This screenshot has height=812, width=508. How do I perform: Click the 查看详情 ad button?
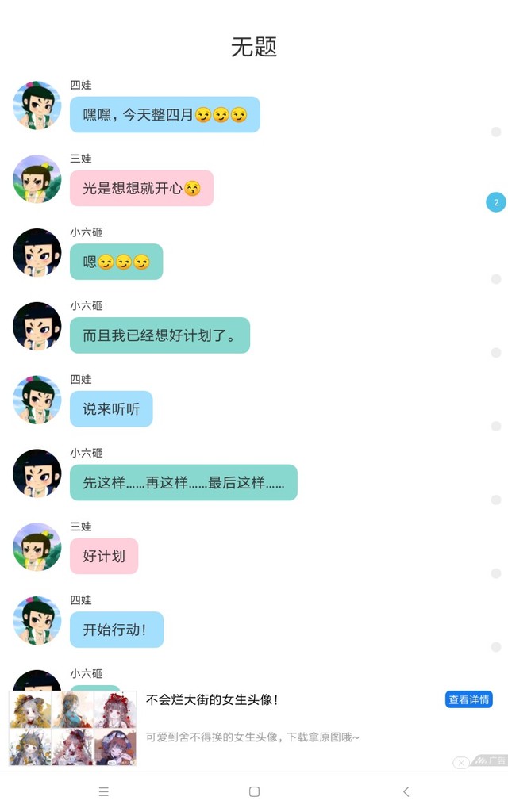(468, 699)
